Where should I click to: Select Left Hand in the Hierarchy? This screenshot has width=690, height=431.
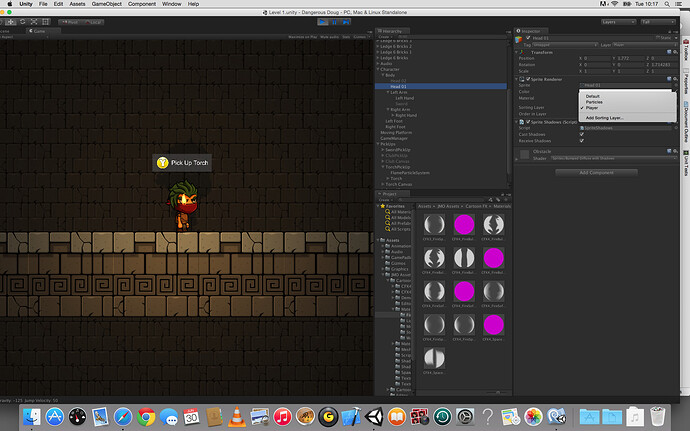pos(404,98)
